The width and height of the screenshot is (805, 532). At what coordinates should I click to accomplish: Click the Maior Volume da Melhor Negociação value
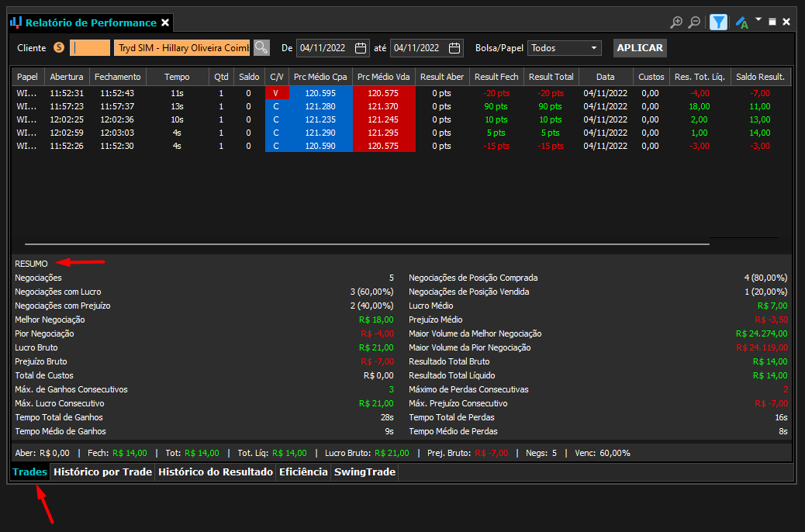tap(762, 333)
